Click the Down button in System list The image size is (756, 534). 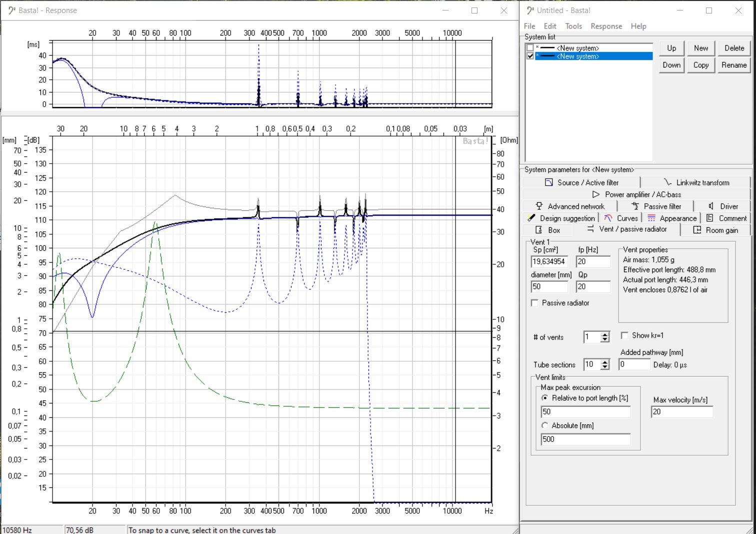671,65
